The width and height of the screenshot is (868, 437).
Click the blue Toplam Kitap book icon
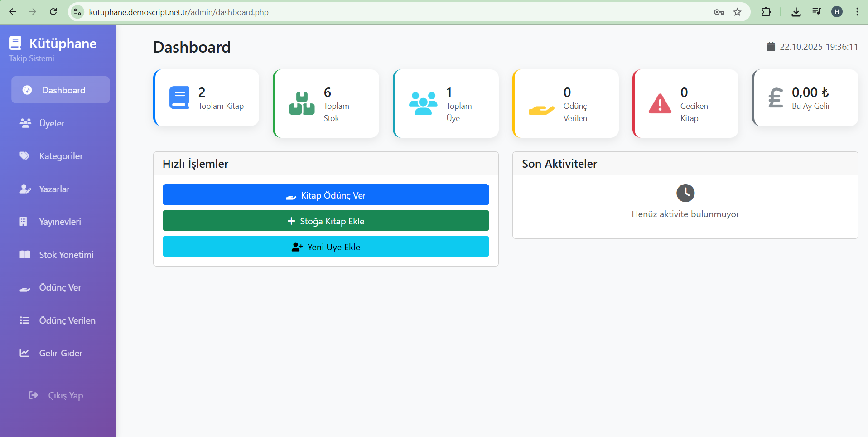pos(179,98)
